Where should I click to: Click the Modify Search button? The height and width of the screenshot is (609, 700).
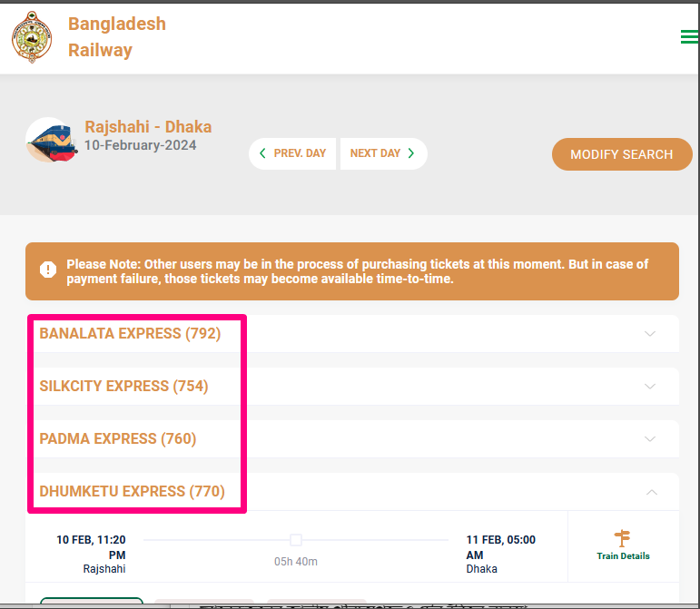622,154
